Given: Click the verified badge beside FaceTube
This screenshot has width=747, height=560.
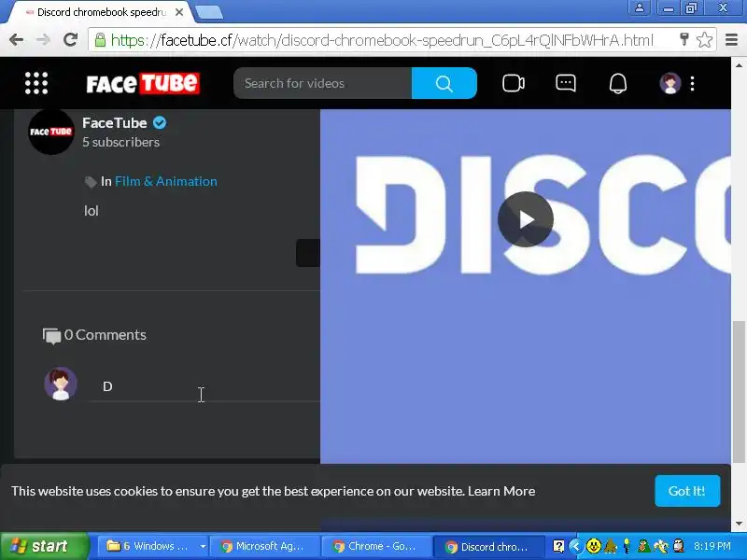Looking at the screenshot, I should pos(160,123).
